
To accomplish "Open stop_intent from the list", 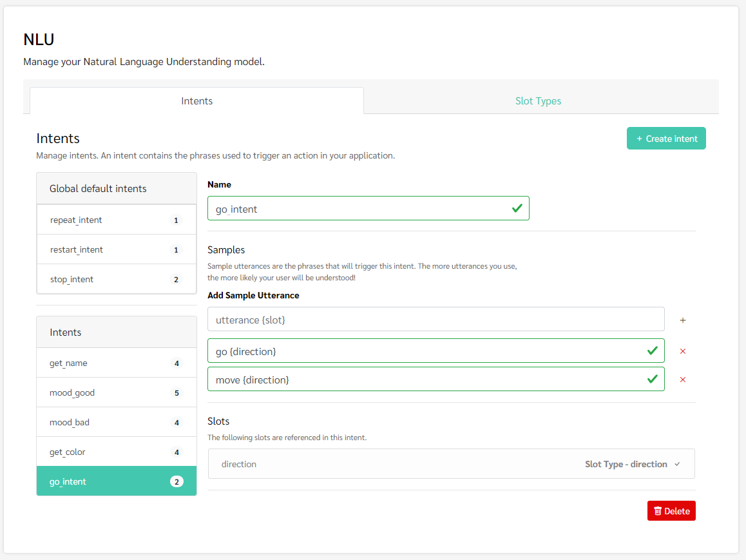I will coord(117,279).
